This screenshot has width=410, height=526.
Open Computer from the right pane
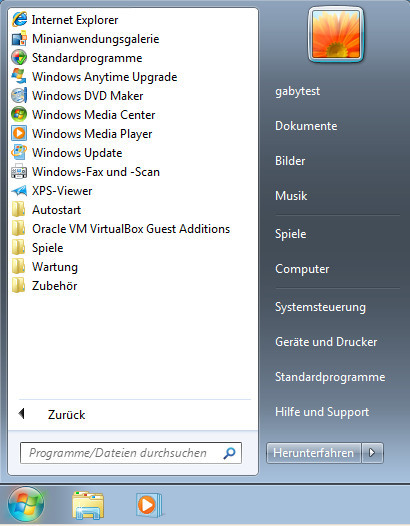(302, 269)
